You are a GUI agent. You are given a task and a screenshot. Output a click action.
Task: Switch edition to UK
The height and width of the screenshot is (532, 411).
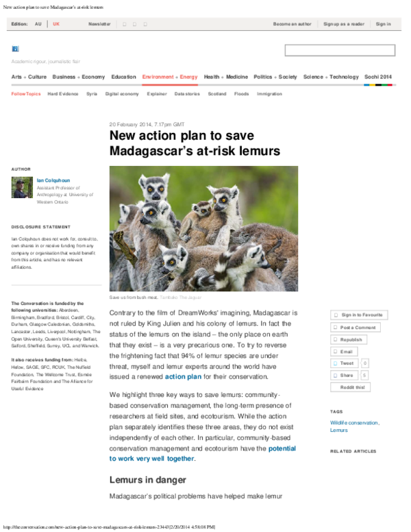pos(56,24)
